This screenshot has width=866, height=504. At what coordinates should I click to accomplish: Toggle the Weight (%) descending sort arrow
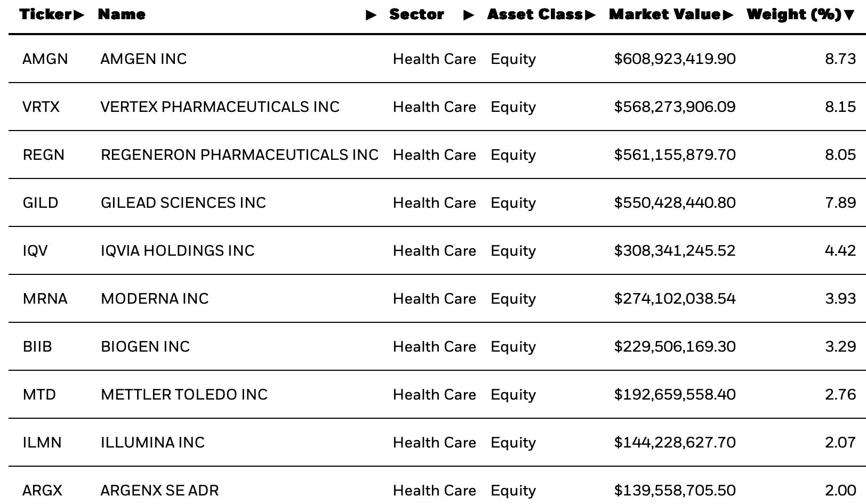click(x=849, y=15)
